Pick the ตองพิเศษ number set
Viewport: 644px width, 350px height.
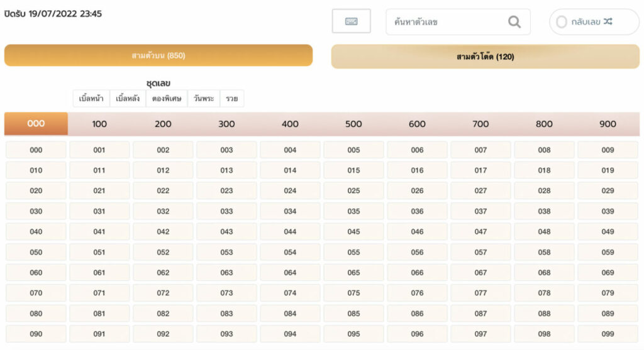point(167,99)
